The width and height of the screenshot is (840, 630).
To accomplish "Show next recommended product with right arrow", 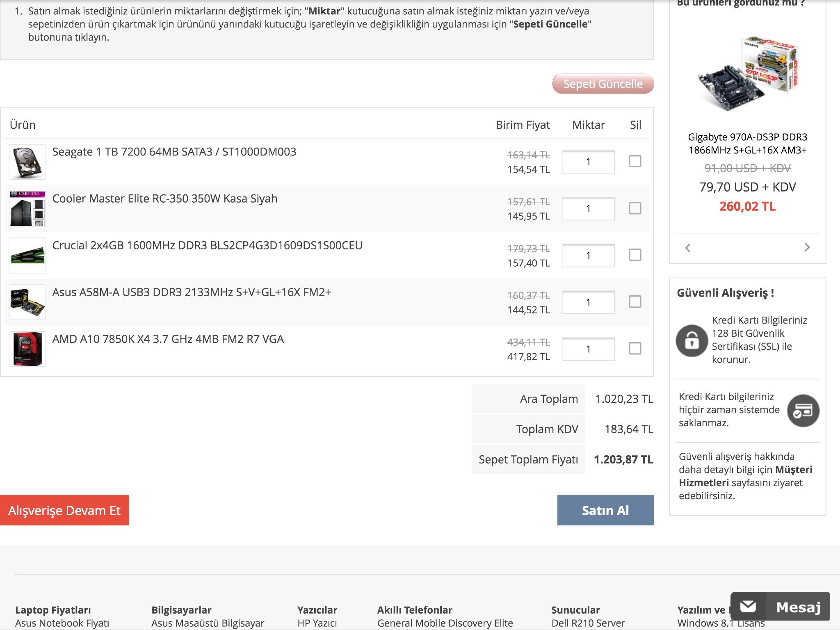I will (x=807, y=247).
